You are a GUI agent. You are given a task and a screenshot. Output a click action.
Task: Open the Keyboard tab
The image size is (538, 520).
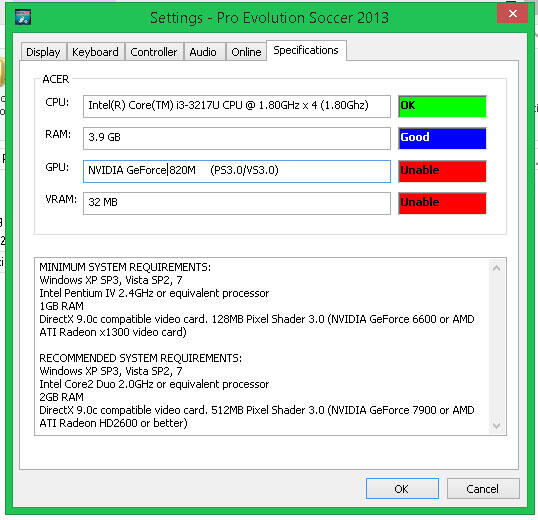[95, 52]
